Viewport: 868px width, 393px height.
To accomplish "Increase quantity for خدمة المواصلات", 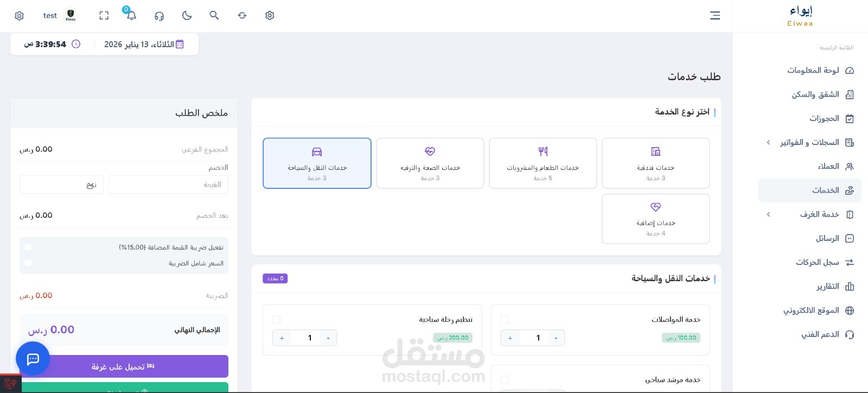I will point(510,338).
